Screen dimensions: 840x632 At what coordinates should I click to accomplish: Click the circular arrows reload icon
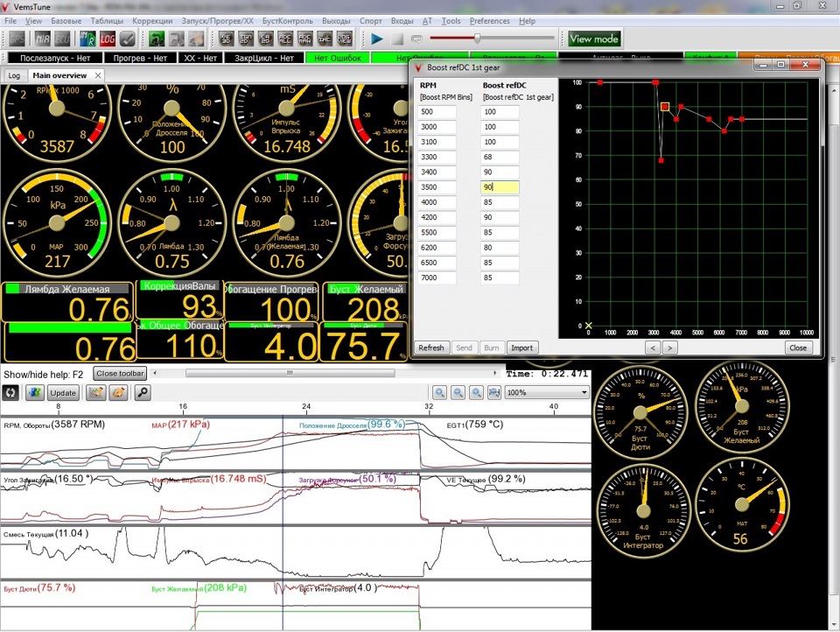pos(10,392)
